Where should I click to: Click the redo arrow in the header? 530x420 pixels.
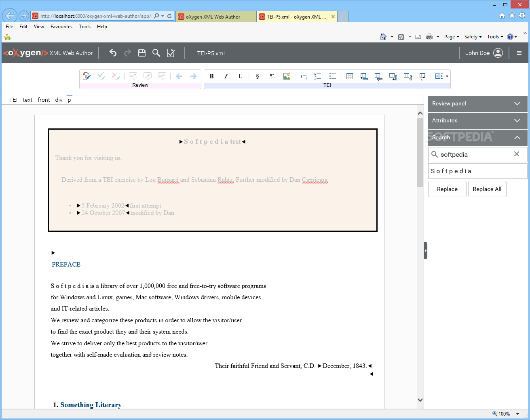(x=127, y=53)
